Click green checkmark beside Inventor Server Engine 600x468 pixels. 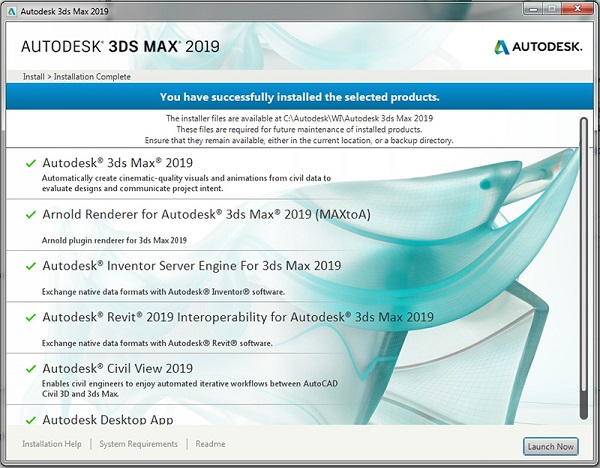click(x=31, y=266)
